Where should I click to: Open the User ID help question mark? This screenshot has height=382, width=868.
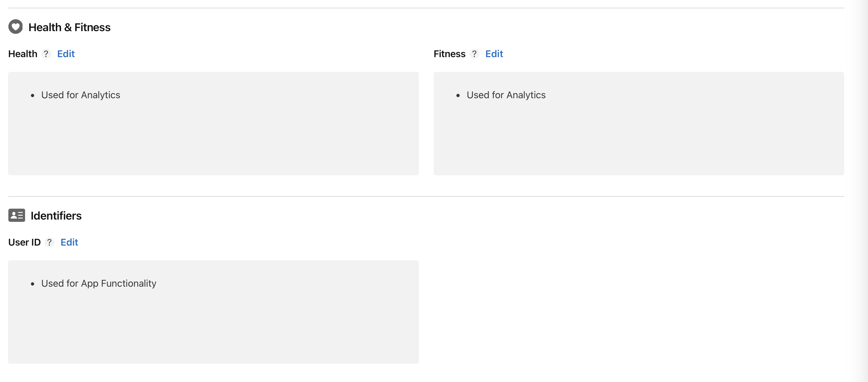[50, 242]
